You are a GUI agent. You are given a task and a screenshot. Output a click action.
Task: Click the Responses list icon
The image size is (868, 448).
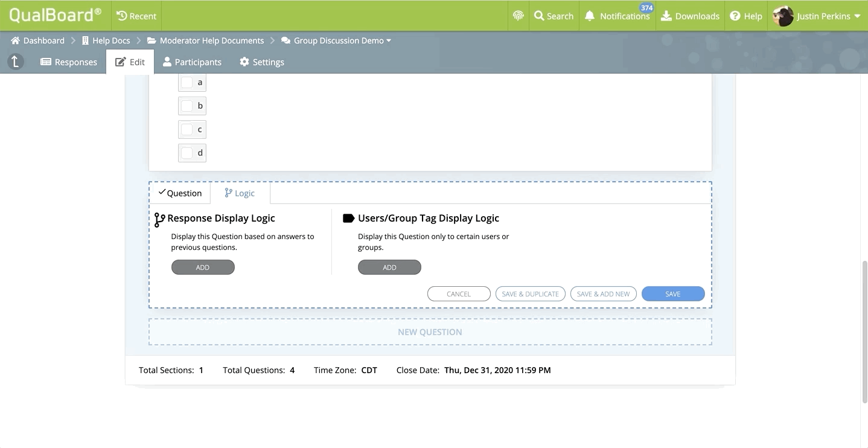pyautogui.click(x=45, y=62)
